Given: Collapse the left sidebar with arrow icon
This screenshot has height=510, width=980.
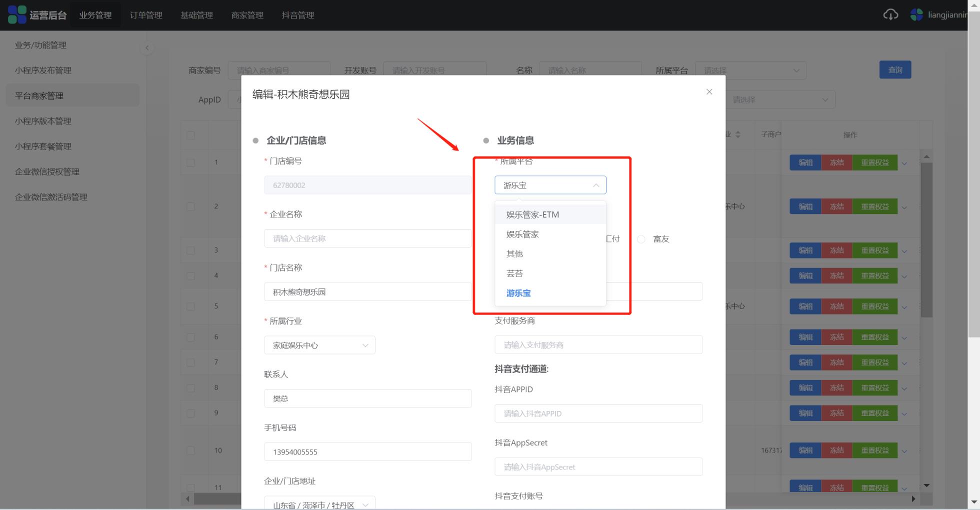Looking at the screenshot, I should point(147,48).
